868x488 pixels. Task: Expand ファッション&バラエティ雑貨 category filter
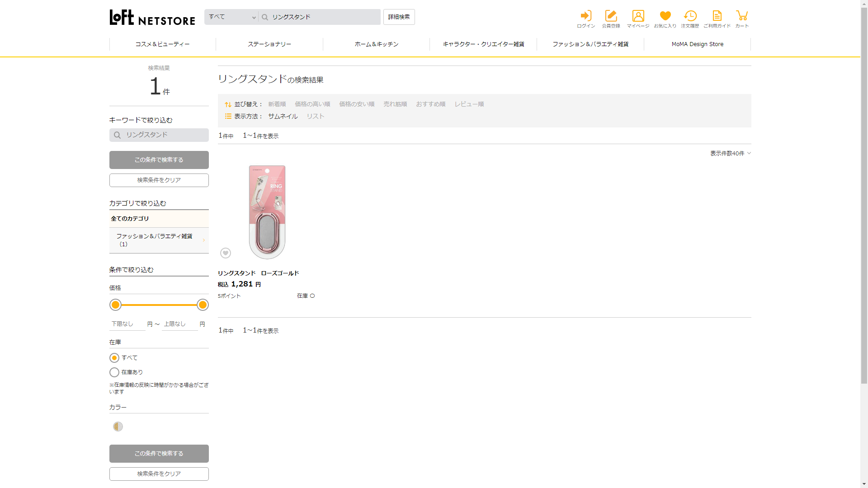(159, 240)
